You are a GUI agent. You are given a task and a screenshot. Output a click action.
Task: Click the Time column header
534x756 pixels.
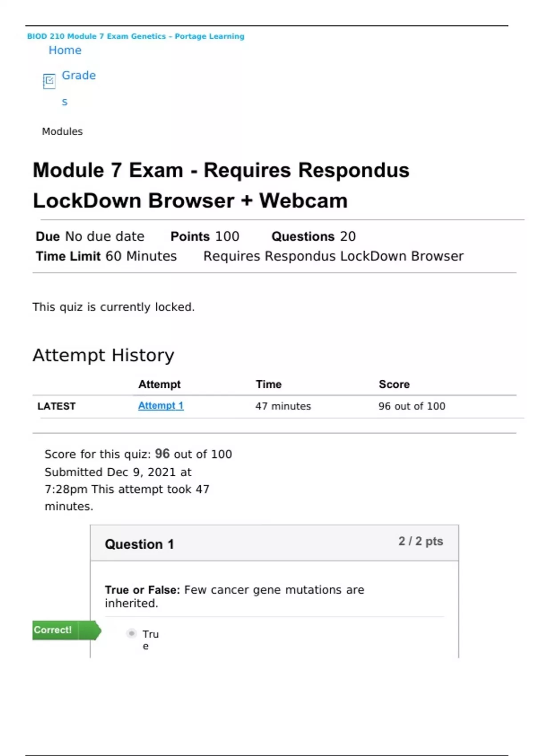[268, 384]
